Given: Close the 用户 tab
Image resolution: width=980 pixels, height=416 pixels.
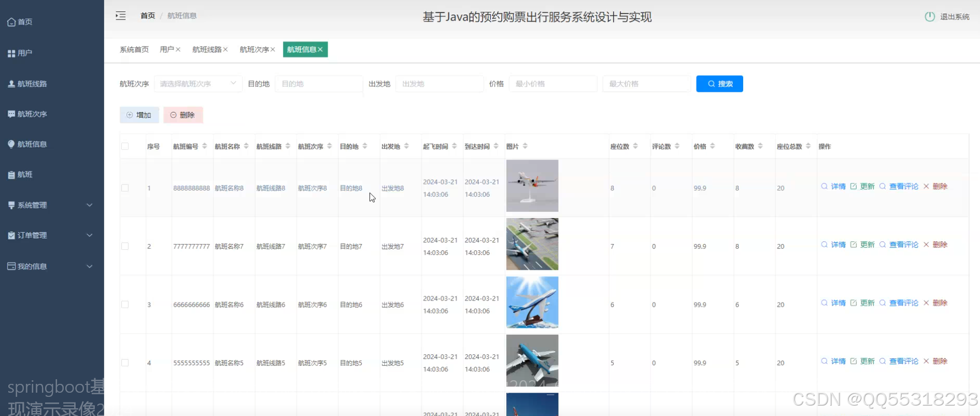Looking at the screenshot, I should [x=178, y=49].
